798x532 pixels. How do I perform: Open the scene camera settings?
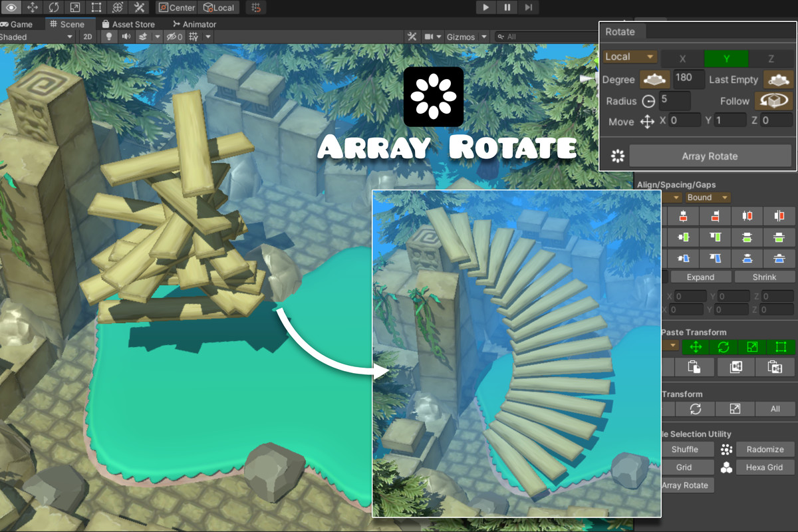coord(433,37)
